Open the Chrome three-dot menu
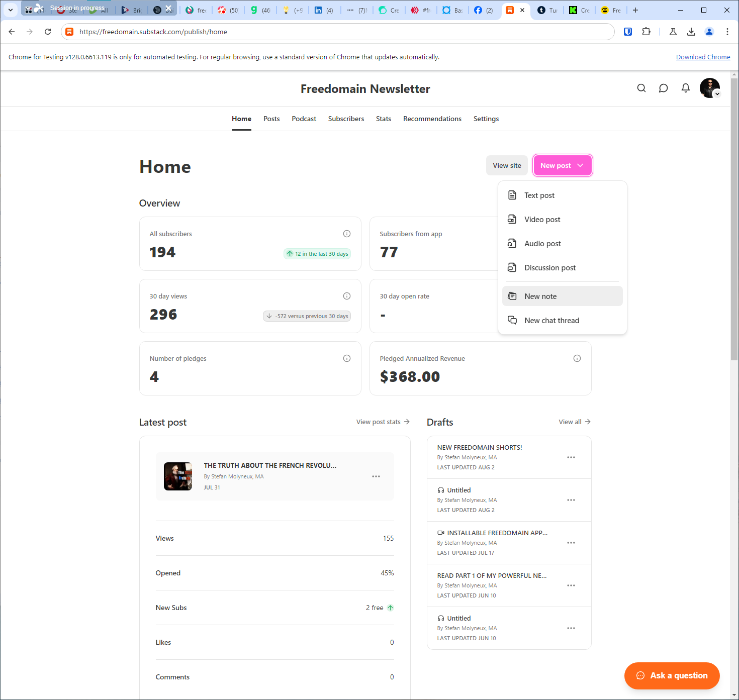739x700 pixels. click(727, 32)
